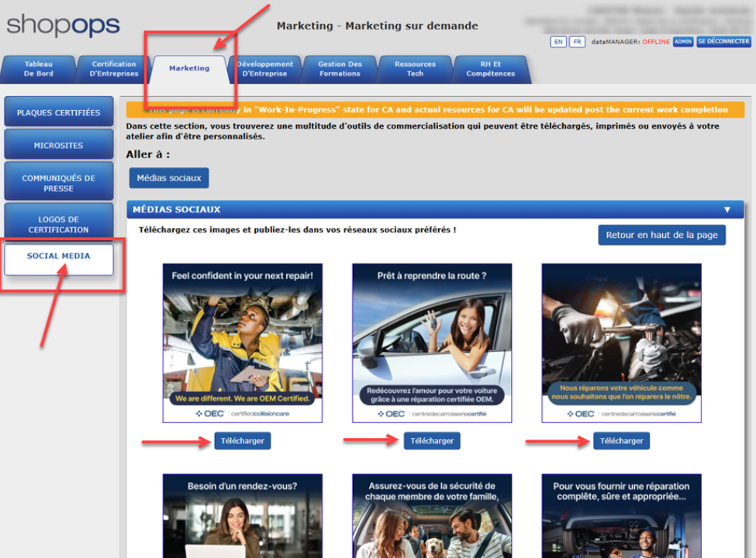Viewport: 756px width, 558px height.
Task: Open Communiqués De Presse sidebar item
Action: click(59, 183)
